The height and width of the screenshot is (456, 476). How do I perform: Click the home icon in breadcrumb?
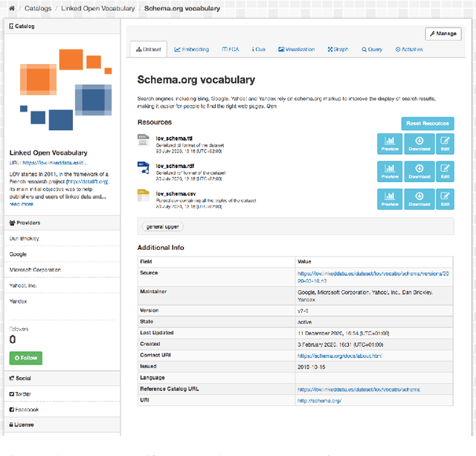point(11,8)
